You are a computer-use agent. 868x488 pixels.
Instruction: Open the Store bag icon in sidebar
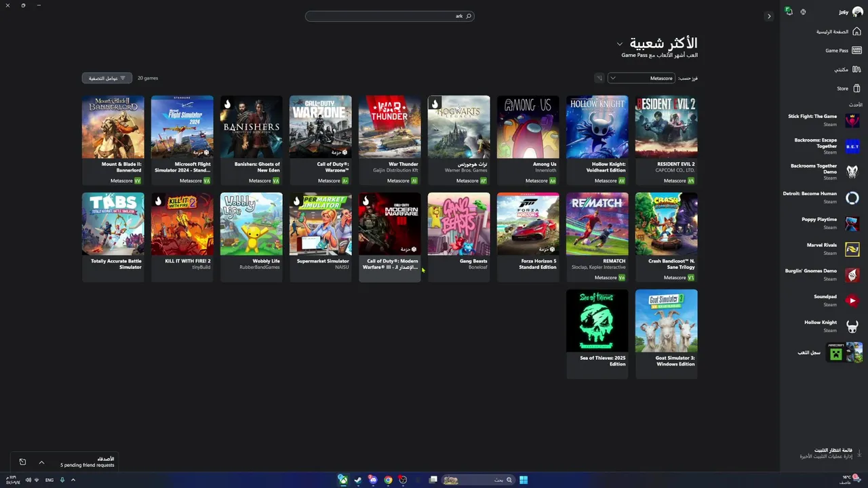856,88
